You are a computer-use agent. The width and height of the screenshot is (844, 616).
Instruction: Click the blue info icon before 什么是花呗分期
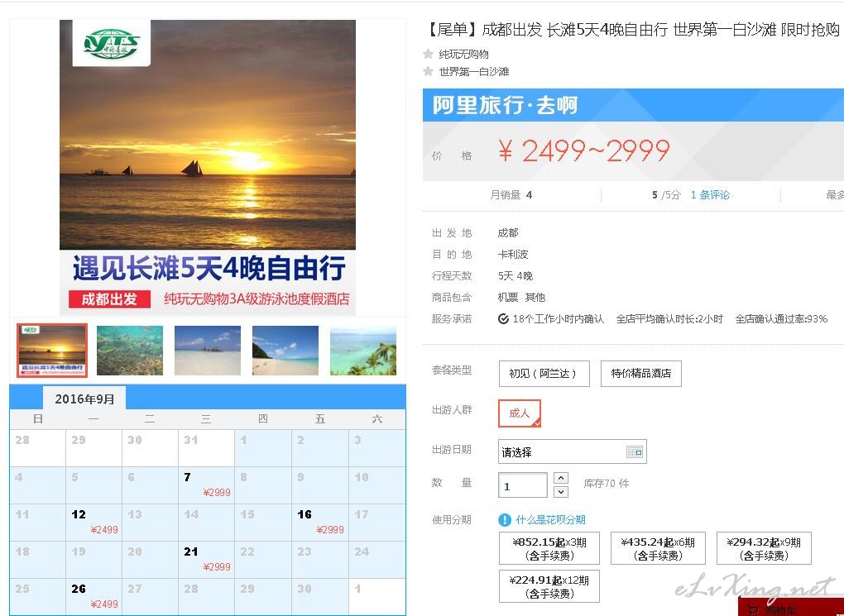click(505, 520)
